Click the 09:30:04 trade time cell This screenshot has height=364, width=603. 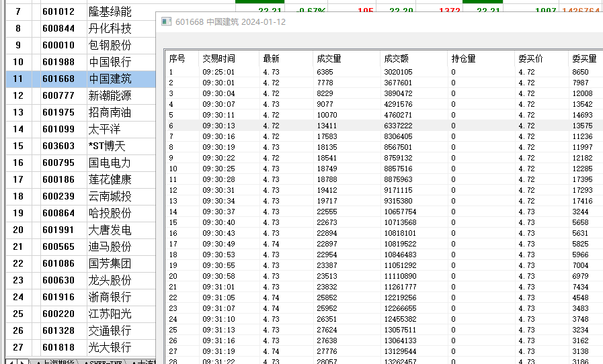[218, 93]
